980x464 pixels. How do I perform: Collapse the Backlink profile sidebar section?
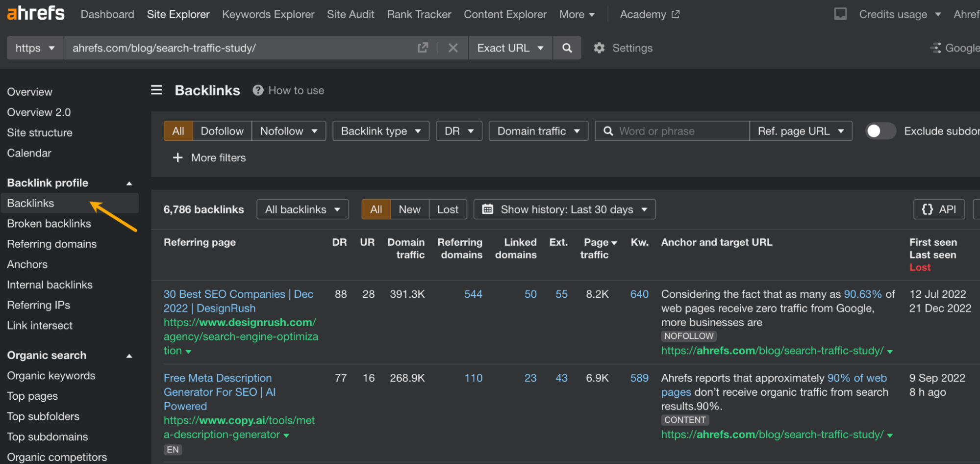[x=129, y=182]
